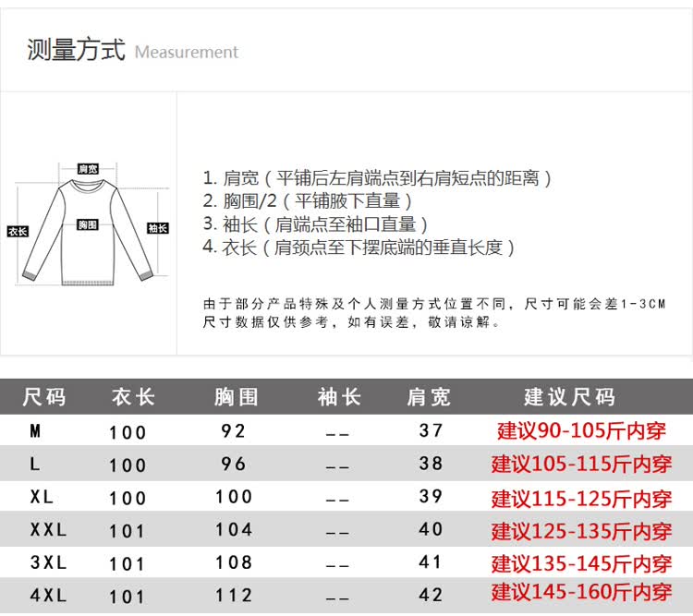The image size is (693, 616).
Task: Select the M size row label
Action: 36,430
